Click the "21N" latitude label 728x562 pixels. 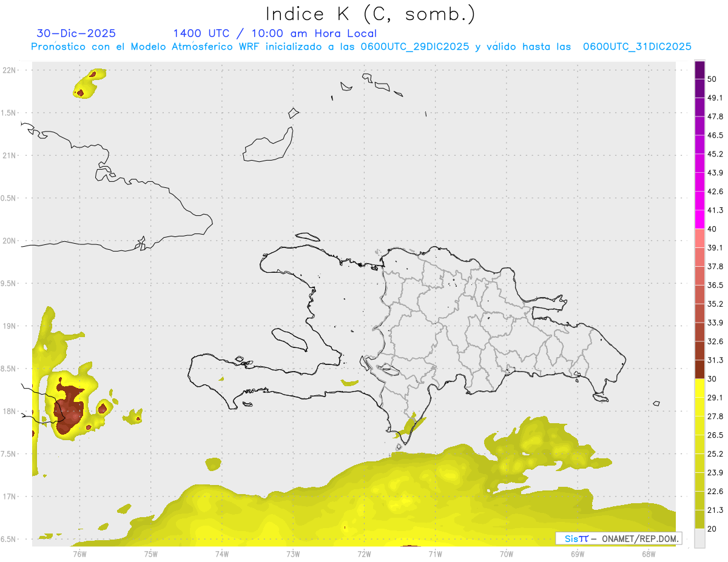[x=10, y=155]
